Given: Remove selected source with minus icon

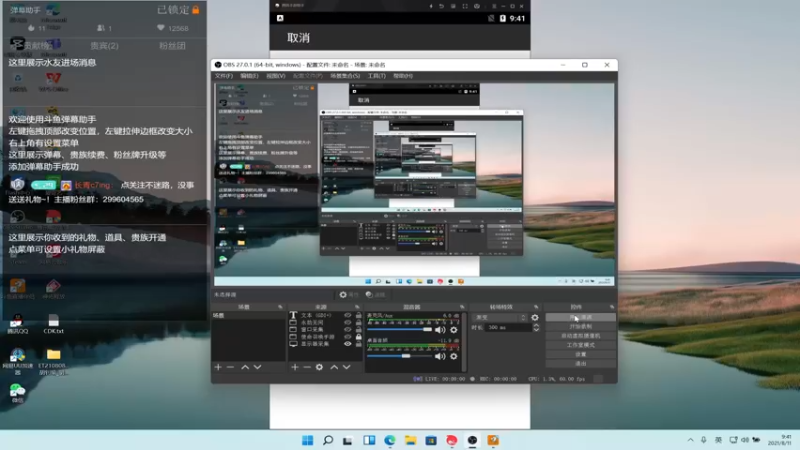Looking at the screenshot, I should coord(307,367).
